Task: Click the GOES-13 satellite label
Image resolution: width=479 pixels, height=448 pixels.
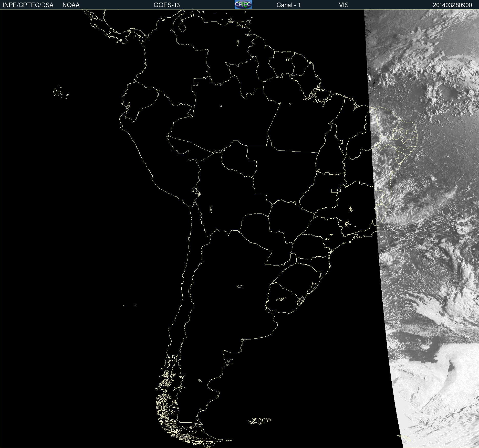Action: [166, 5]
